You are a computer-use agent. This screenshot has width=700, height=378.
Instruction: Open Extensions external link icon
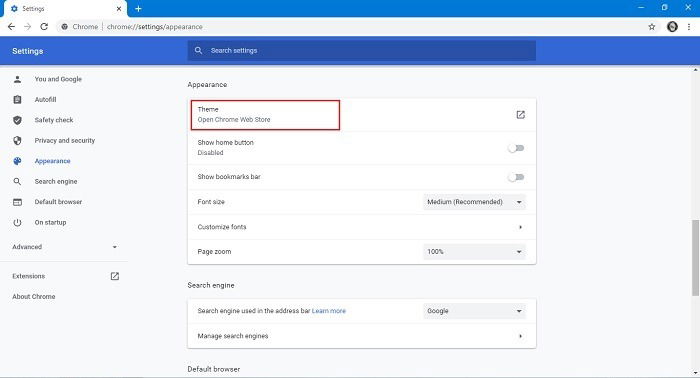point(115,276)
